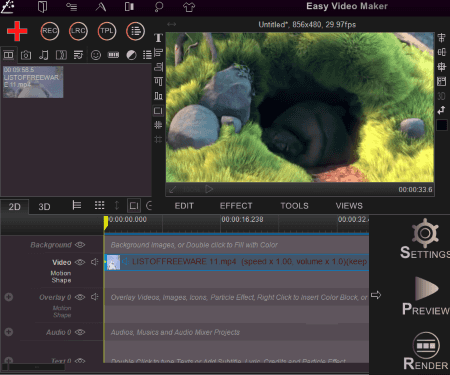Click the Motion label under Video track
450x375 pixels.
point(61,273)
